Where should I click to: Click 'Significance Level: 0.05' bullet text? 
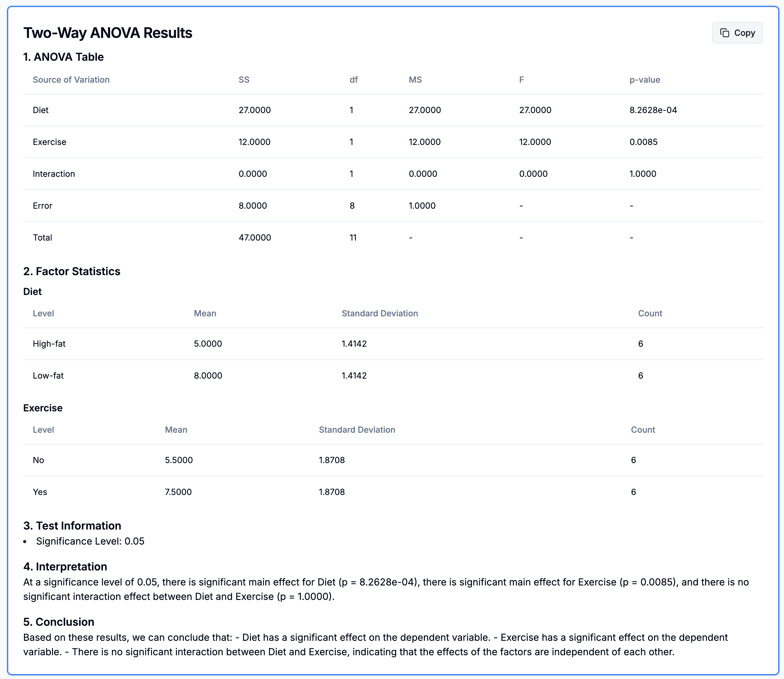(90, 541)
